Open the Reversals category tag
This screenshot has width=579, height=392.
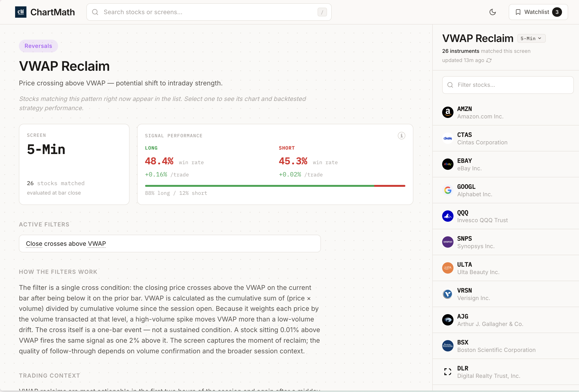(38, 46)
